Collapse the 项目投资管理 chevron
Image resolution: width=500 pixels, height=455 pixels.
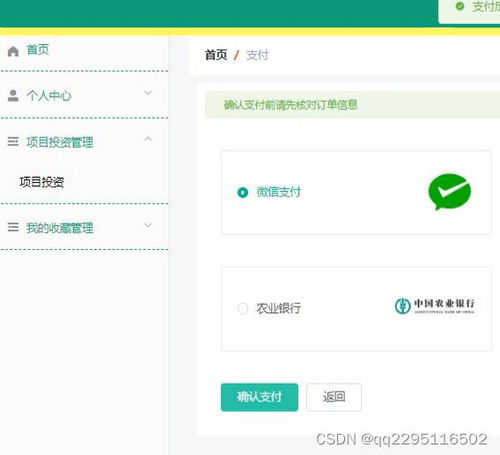[148, 139]
